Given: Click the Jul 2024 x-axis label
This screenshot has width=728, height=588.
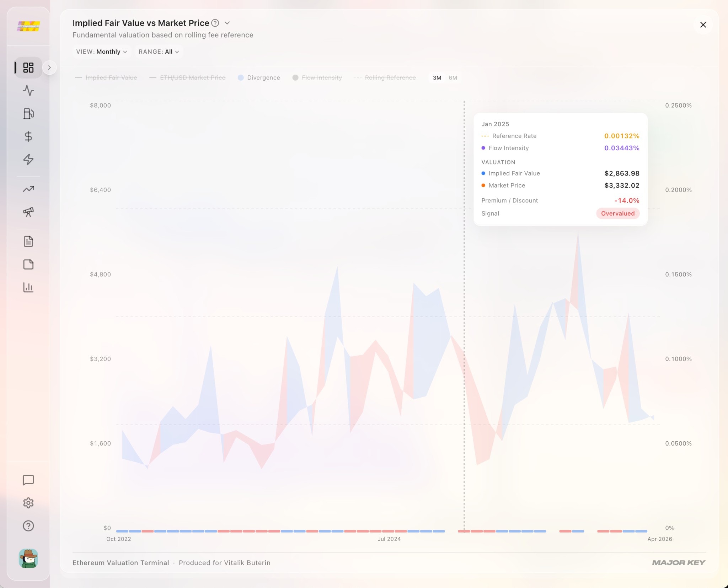Looking at the screenshot, I should tap(389, 539).
